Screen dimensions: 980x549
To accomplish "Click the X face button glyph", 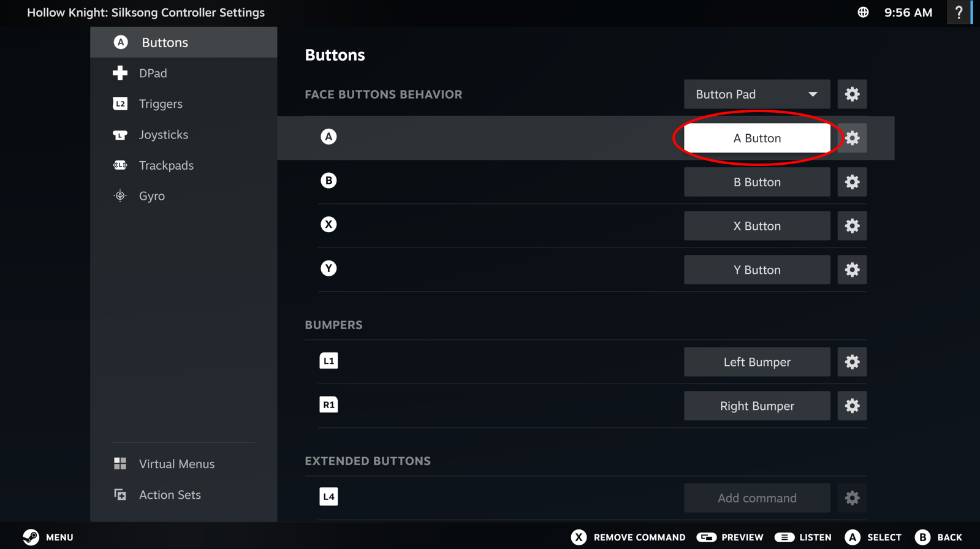I will coord(329,224).
